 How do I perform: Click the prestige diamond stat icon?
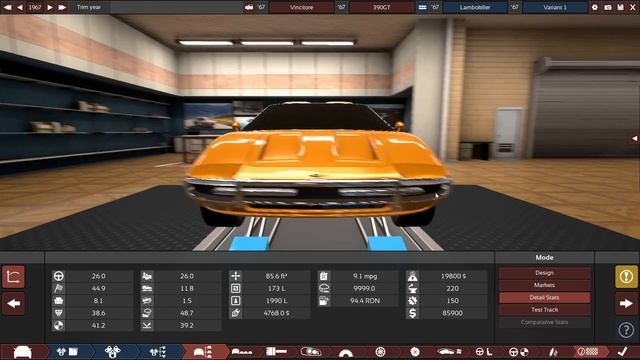coord(58,313)
